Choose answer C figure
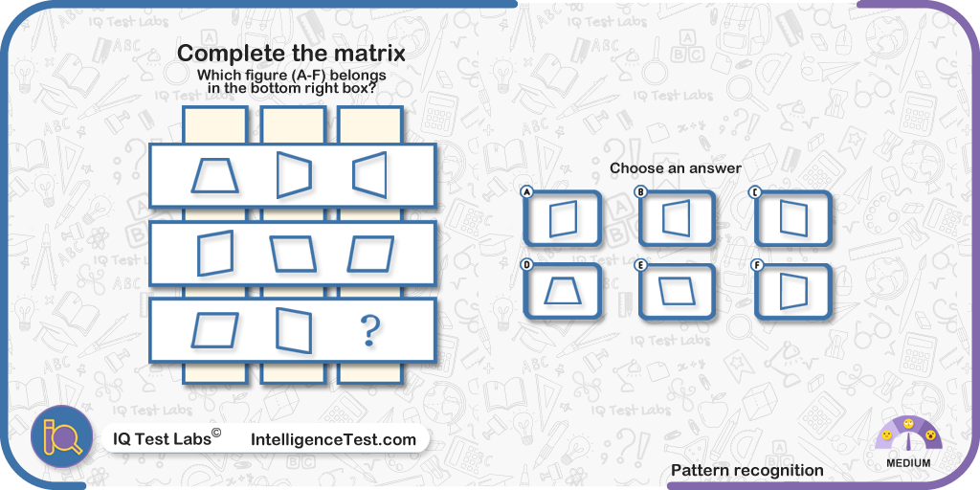This screenshot has width=980, height=490. [x=793, y=219]
